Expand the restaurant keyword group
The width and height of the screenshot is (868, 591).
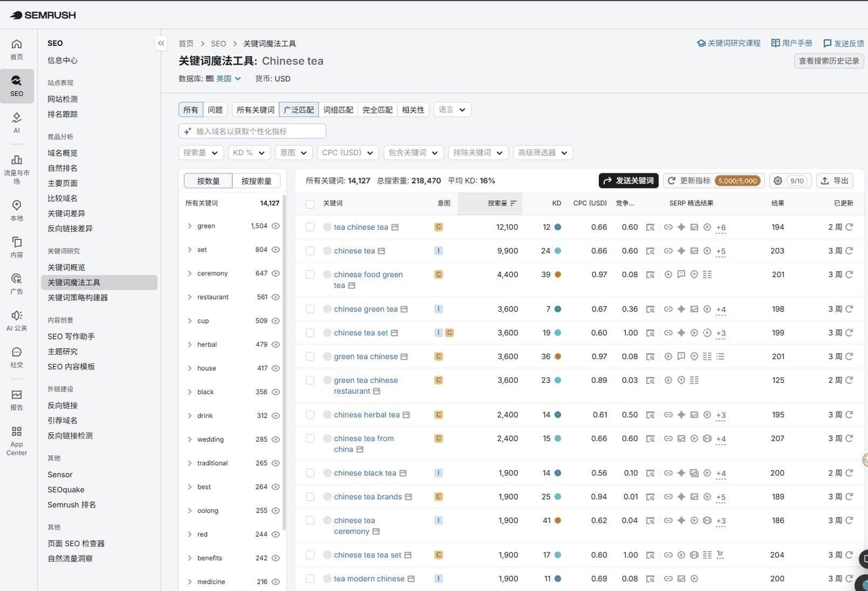pos(189,297)
